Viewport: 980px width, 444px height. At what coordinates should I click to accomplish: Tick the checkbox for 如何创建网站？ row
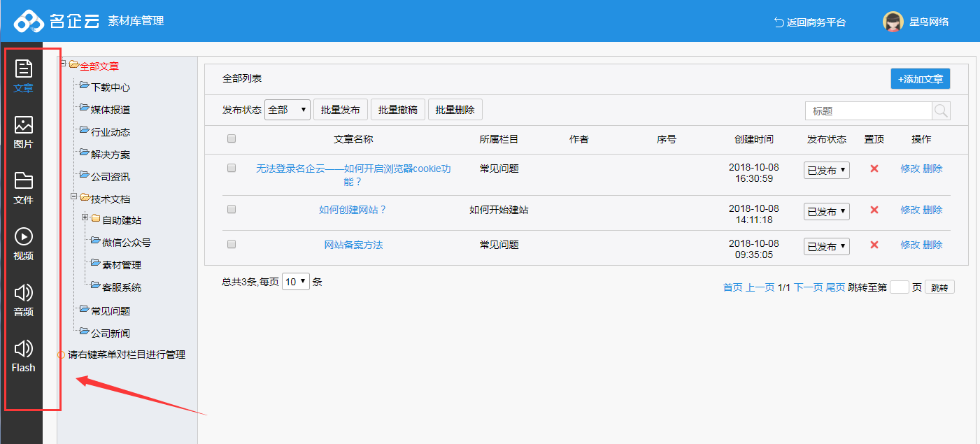232,209
